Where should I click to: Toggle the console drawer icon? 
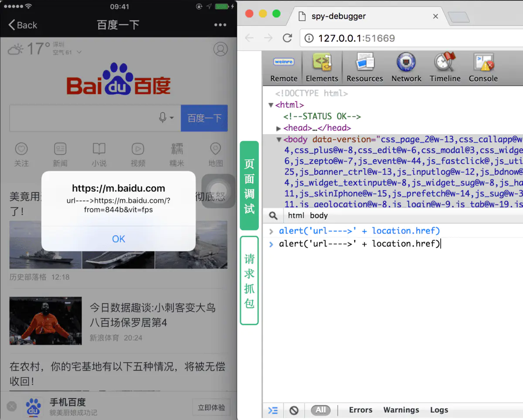(x=273, y=410)
